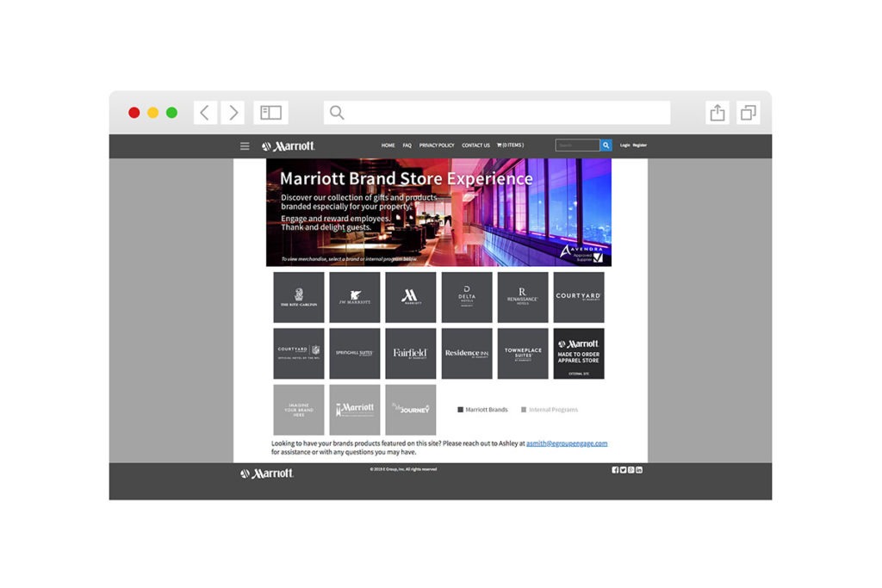Open the FAQ nav item
This screenshot has height=588, width=882.
407,145
